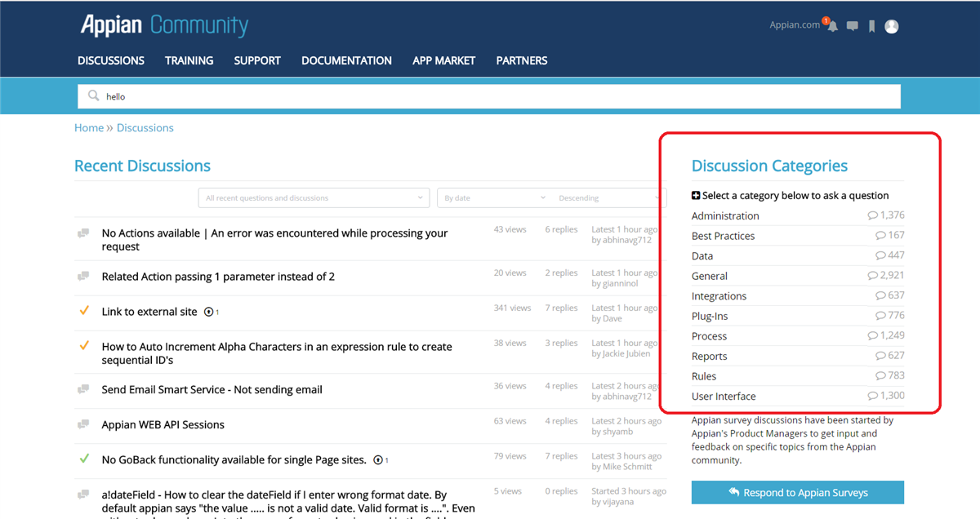Open the messages chat icon
This screenshot has height=519, width=980.
coord(853,27)
